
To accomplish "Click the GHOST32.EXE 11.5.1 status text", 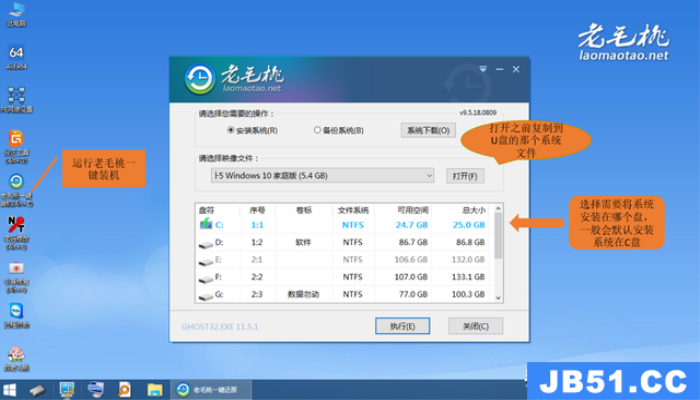I will [220, 327].
